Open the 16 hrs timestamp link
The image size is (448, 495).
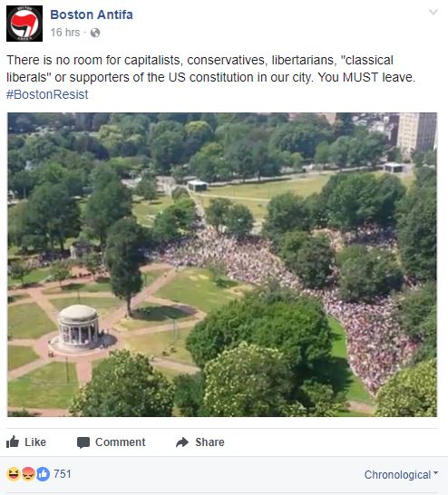click(x=65, y=33)
